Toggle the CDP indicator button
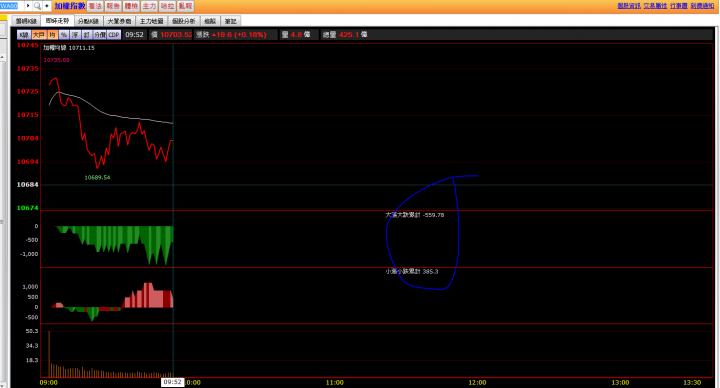Image resolution: width=720 pixels, height=388 pixels. [114, 35]
